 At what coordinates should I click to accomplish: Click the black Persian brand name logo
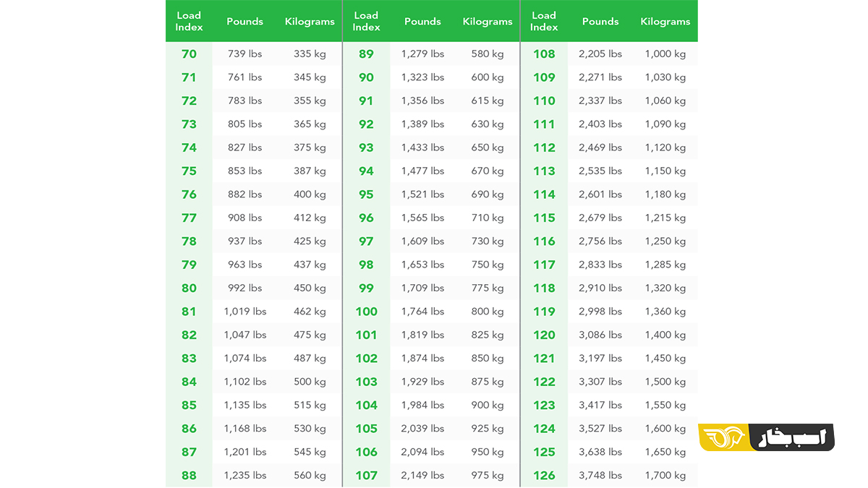[792, 438]
